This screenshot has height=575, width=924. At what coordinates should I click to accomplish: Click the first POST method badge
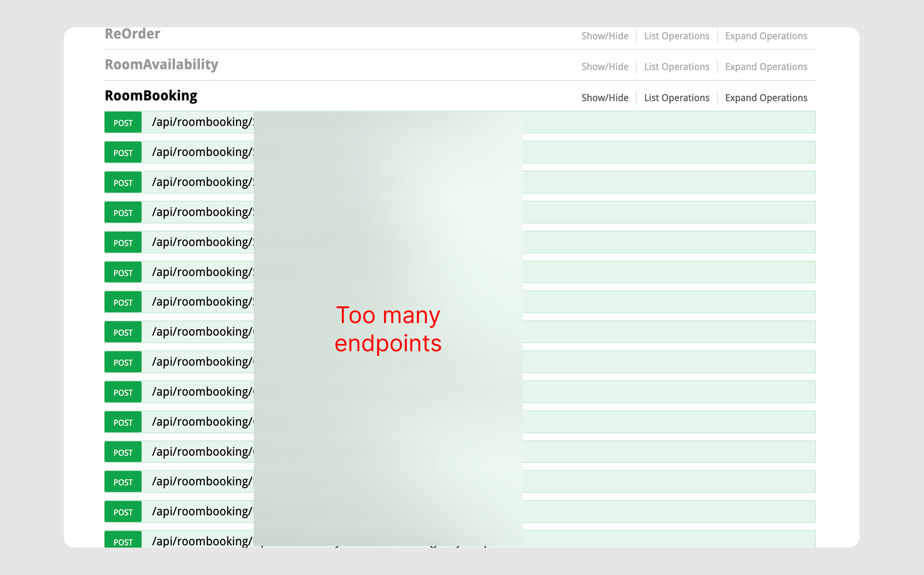(x=123, y=123)
